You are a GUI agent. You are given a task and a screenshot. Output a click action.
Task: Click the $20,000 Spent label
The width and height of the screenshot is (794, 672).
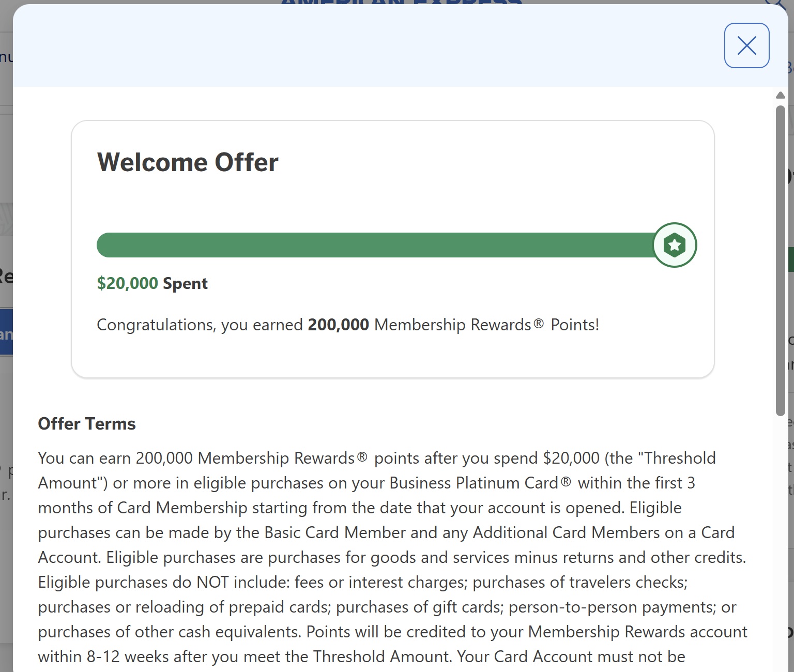(152, 283)
